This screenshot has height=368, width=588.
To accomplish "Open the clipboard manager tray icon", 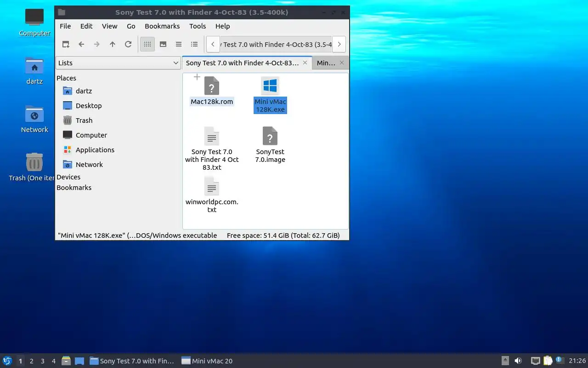I will tap(548, 361).
